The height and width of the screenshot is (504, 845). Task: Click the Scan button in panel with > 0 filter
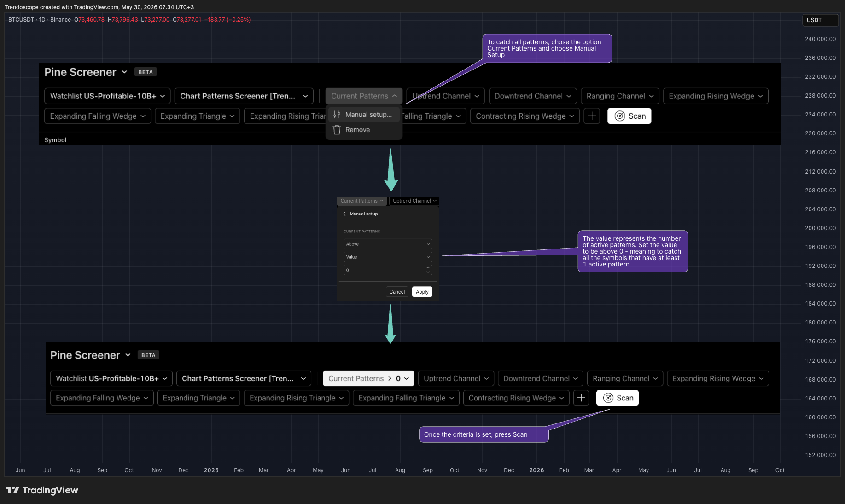pyautogui.click(x=618, y=398)
